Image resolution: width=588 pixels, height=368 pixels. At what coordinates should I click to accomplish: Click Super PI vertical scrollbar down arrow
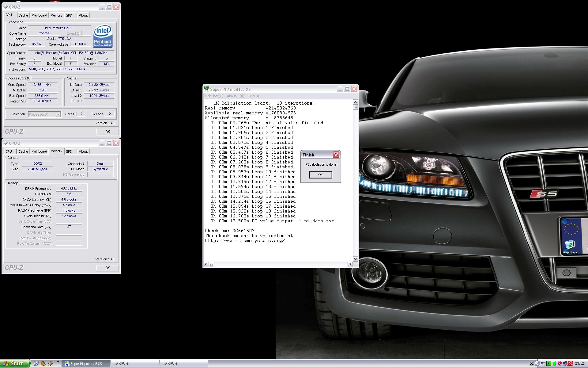click(355, 259)
